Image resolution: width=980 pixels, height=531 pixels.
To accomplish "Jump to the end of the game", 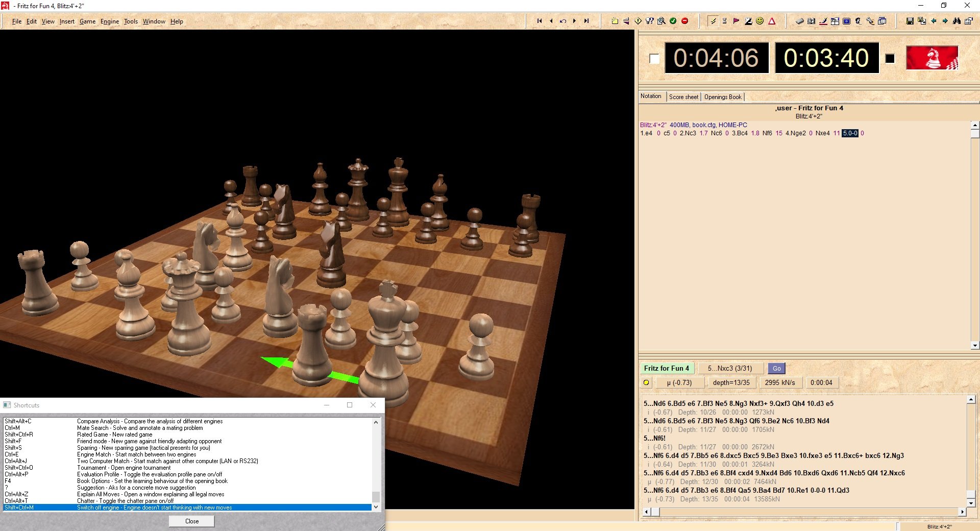I will (586, 21).
